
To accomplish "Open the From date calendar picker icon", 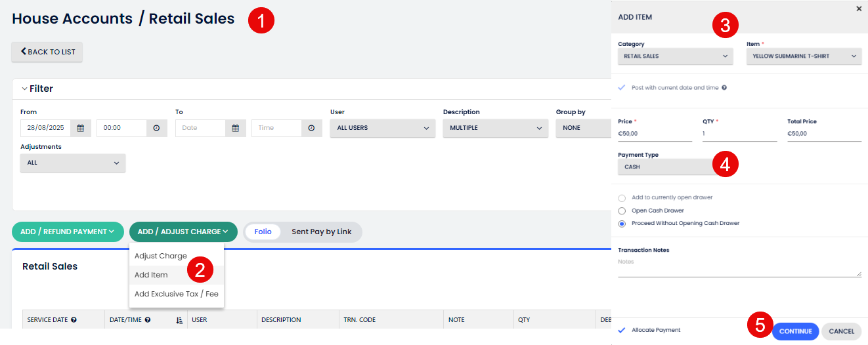I will (x=80, y=128).
